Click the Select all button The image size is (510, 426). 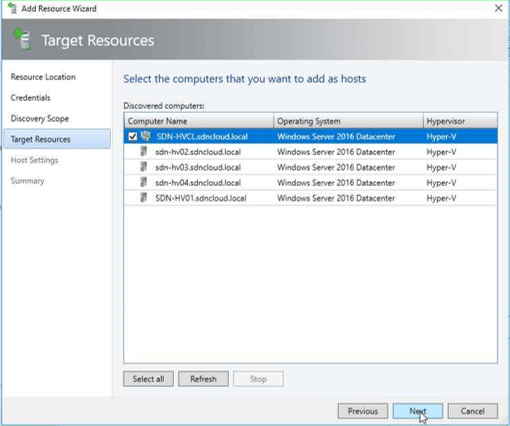point(148,379)
